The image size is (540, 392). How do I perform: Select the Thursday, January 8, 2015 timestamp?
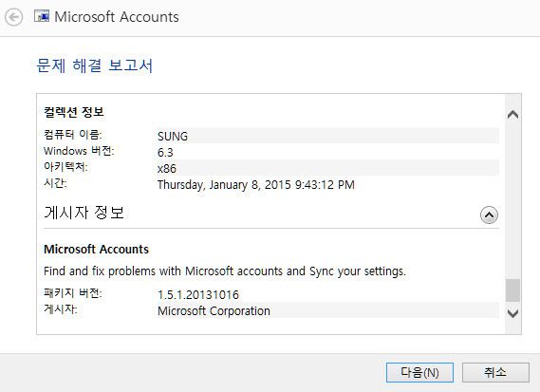pyautogui.click(x=256, y=185)
